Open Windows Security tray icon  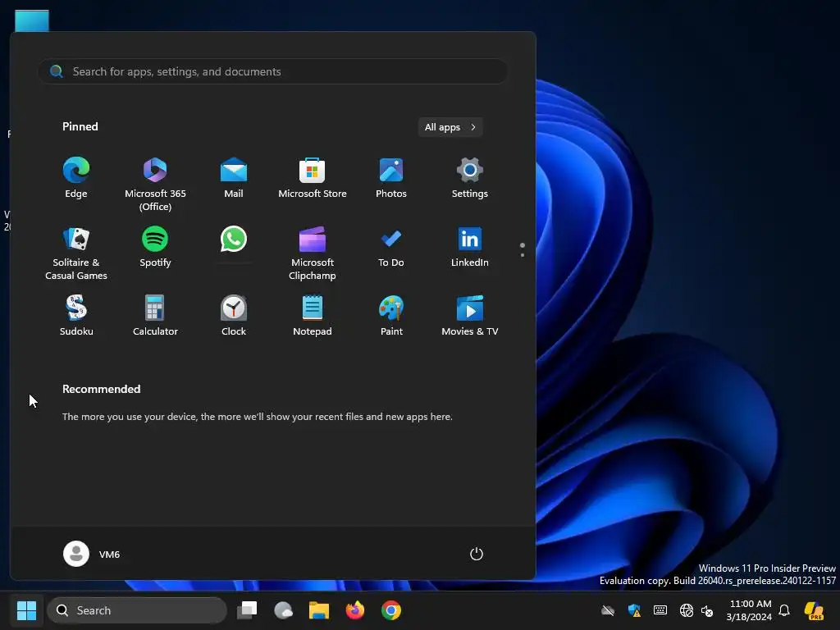pos(634,610)
